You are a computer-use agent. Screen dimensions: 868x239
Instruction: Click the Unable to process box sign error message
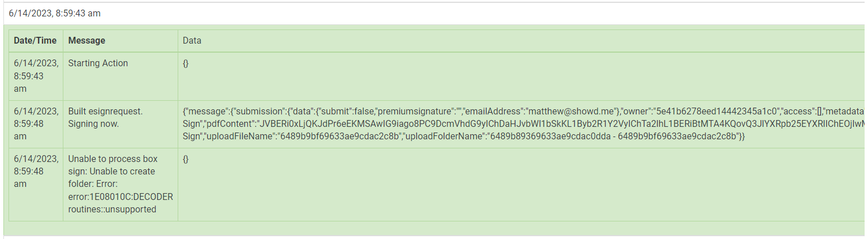pyautogui.click(x=121, y=184)
